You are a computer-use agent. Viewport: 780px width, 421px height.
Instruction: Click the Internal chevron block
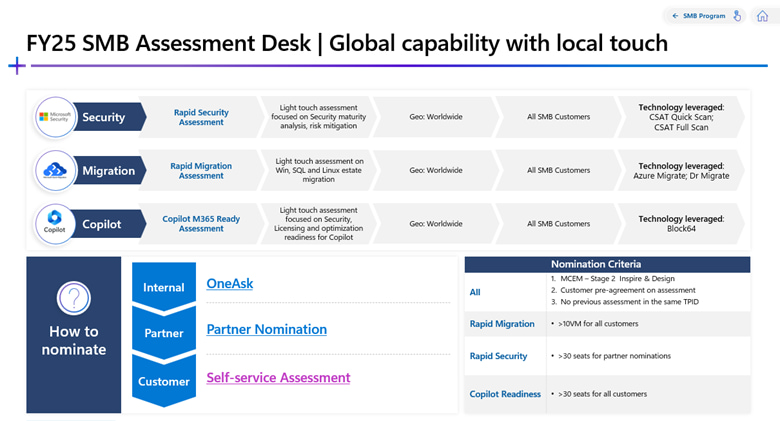pyautogui.click(x=164, y=288)
